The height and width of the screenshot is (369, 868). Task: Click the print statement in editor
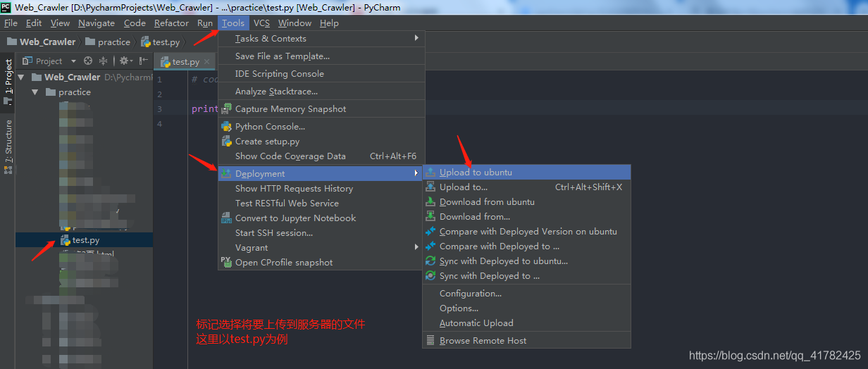coord(204,109)
